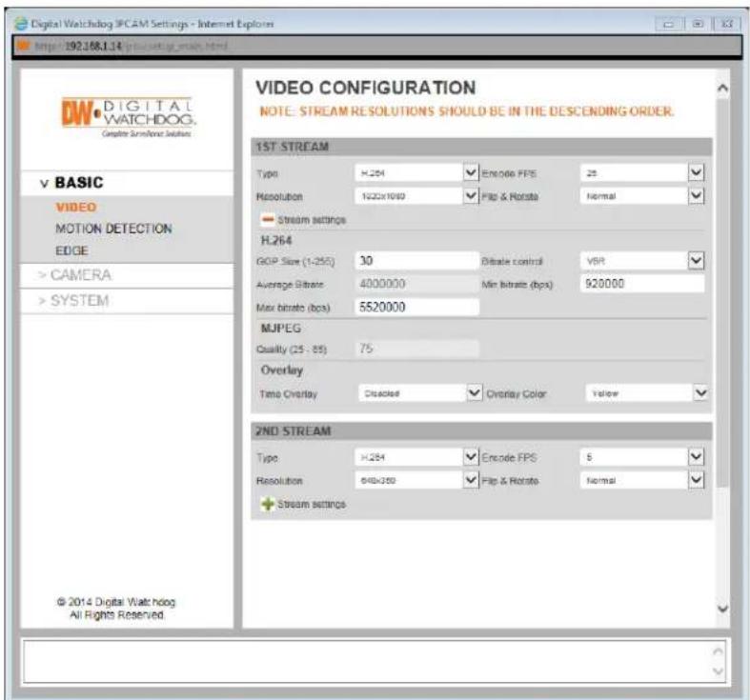Click the Average Bitrate field

pos(416,284)
